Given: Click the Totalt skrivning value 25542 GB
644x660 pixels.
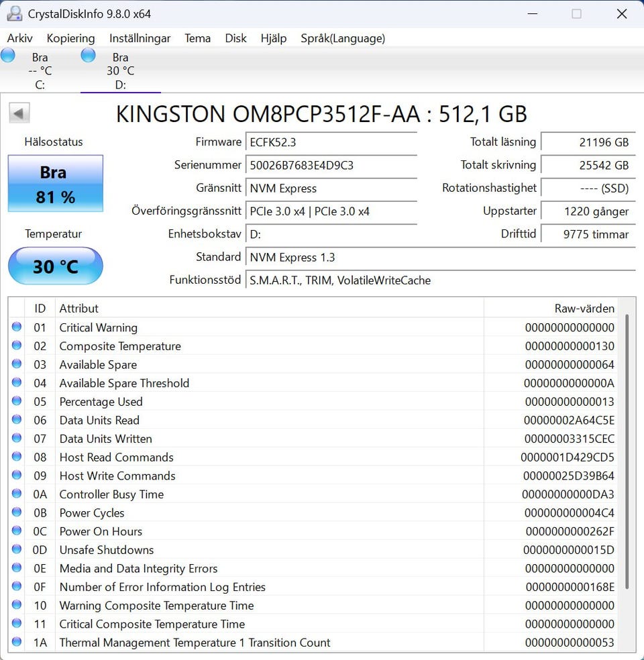Looking at the screenshot, I should (x=588, y=165).
